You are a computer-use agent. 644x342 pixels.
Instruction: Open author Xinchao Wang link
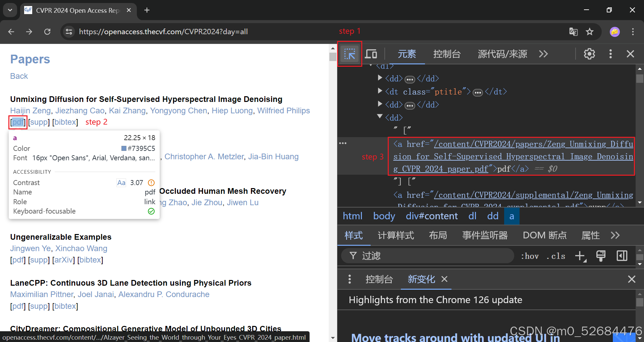[81, 248]
